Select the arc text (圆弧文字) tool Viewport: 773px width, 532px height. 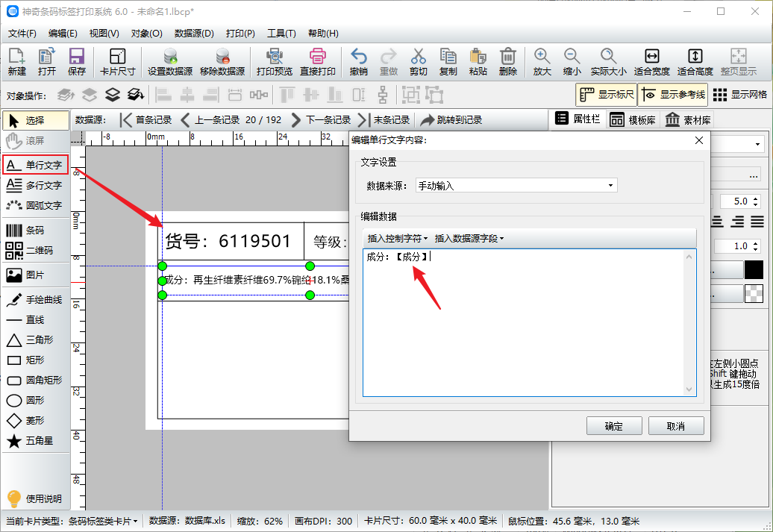pos(35,205)
